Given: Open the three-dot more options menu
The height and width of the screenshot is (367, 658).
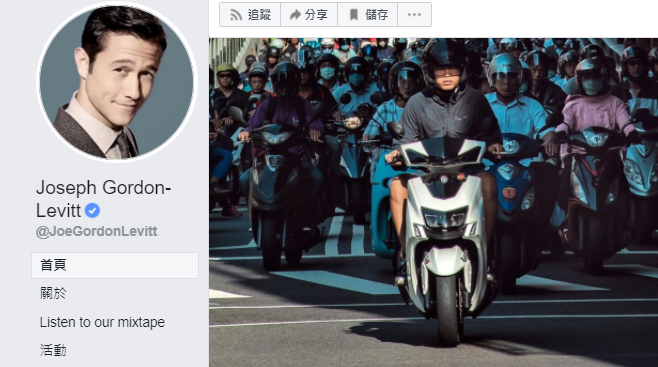Looking at the screenshot, I should click(x=414, y=15).
